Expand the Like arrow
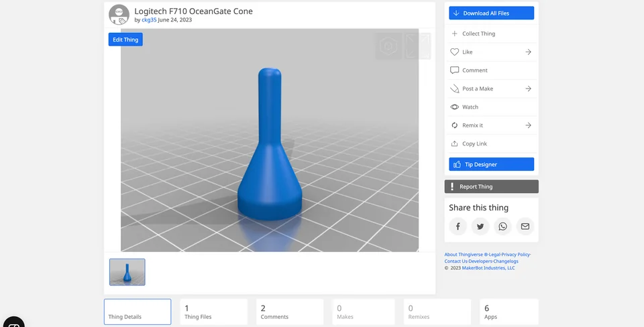This screenshot has width=644, height=327. [528, 52]
